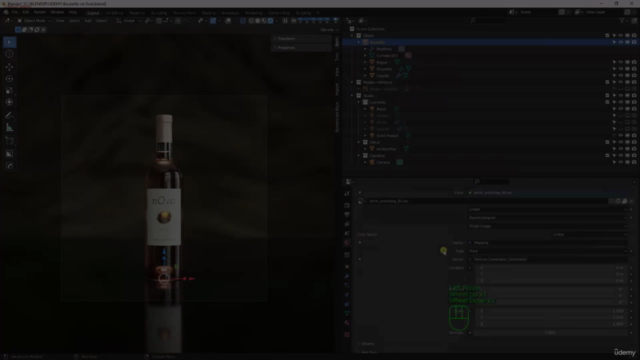Adjust the world Strength slider
640x360 pixels.
tap(550, 333)
